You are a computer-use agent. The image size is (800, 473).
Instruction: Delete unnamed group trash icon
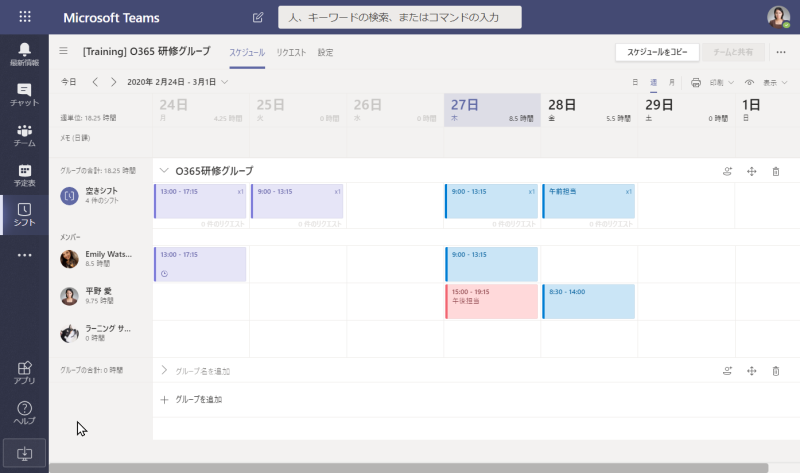click(x=776, y=371)
